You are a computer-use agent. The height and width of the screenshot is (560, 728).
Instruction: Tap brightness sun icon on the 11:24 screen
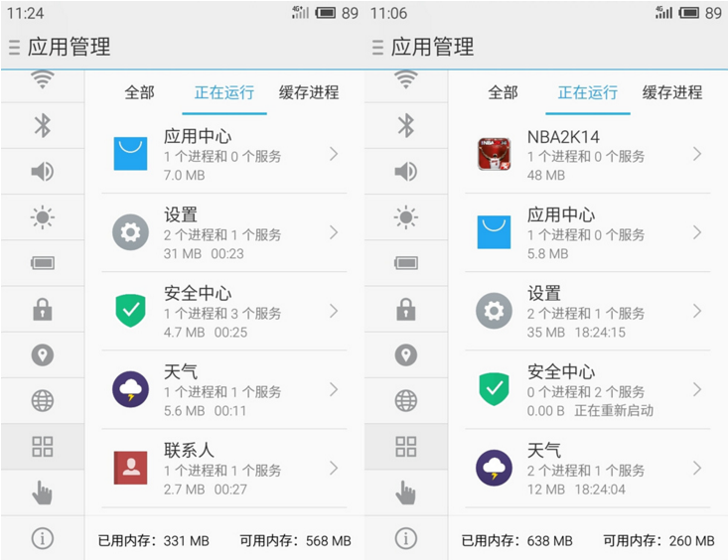point(42,217)
